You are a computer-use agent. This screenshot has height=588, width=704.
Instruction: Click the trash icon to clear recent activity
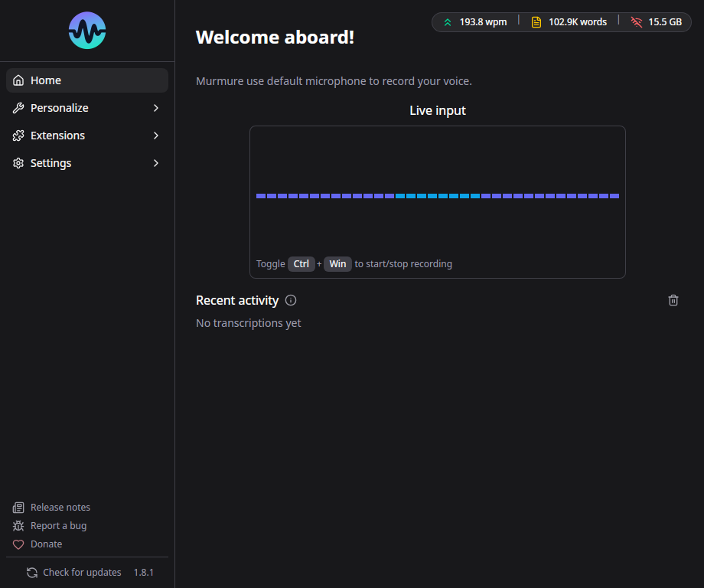(x=673, y=300)
